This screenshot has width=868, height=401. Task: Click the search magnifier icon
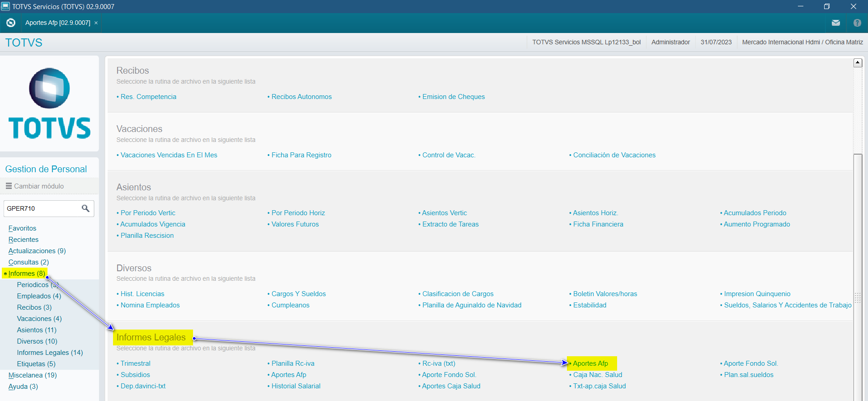point(85,208)
